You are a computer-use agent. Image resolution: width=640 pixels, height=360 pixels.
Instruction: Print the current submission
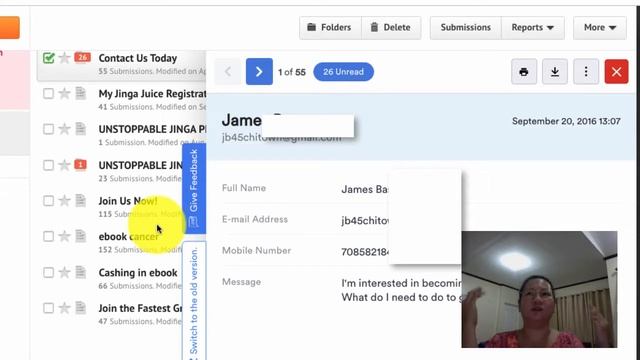pyautogui.click(x=524, y=72)
